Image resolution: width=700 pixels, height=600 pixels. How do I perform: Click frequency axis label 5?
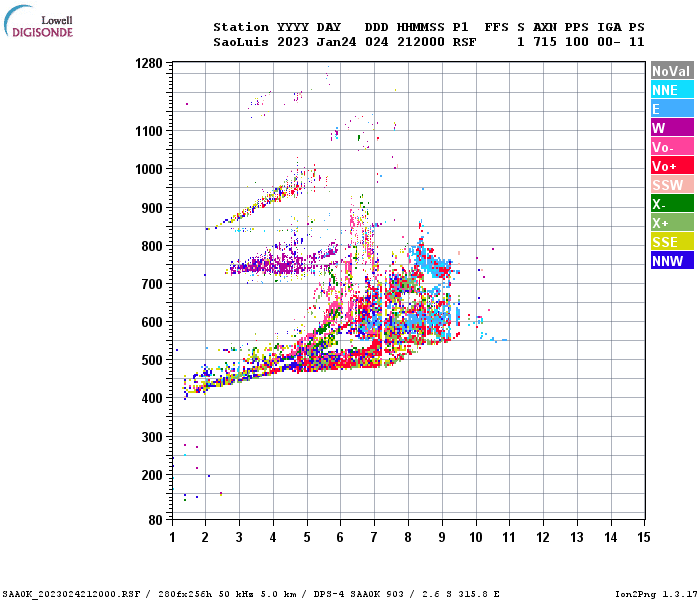307,537
